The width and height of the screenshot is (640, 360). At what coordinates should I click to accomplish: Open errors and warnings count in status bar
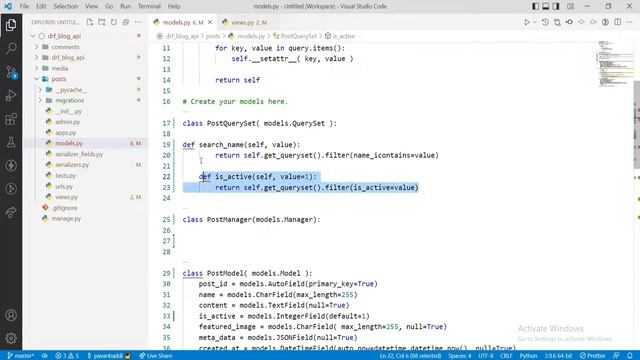pos(67,356)
